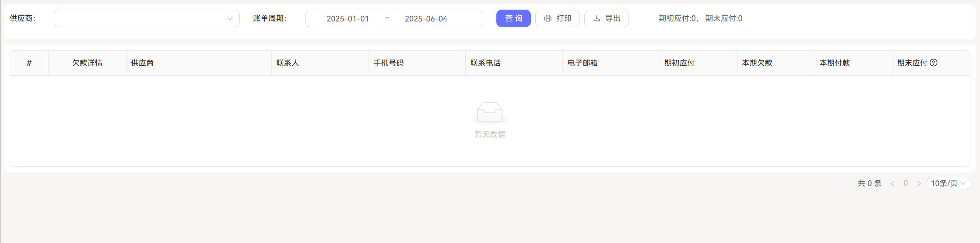Click the # index column header
This screenshot has height=243, width=980.
[x=29, y=63]
